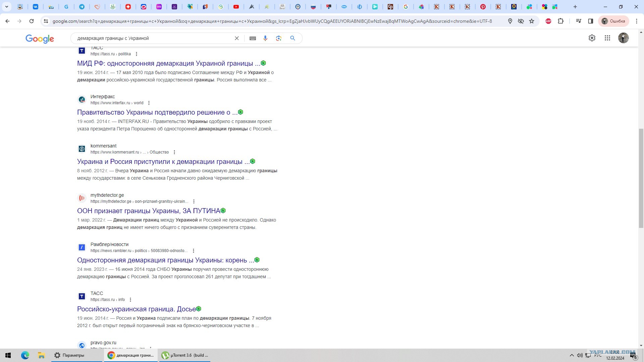This screenshot has width=644, height=362.
Task: Open a new browser tab
Action: [575, 7]
